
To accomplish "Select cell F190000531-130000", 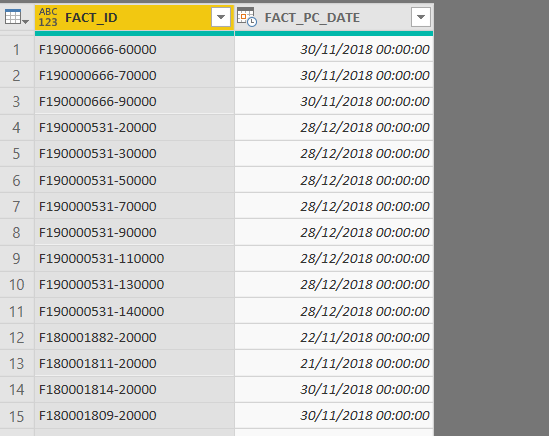I will click(134, 284).
